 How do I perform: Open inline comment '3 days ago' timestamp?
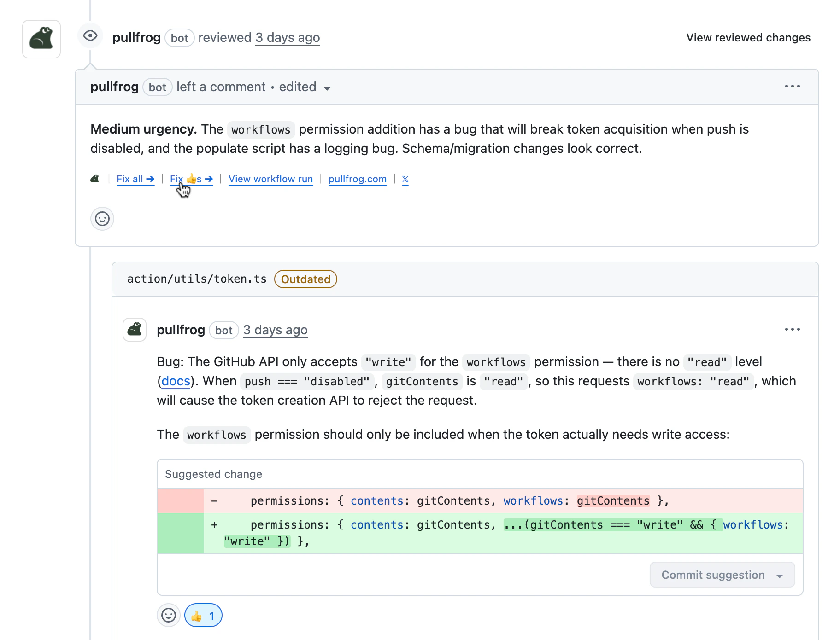click(275, 330)
